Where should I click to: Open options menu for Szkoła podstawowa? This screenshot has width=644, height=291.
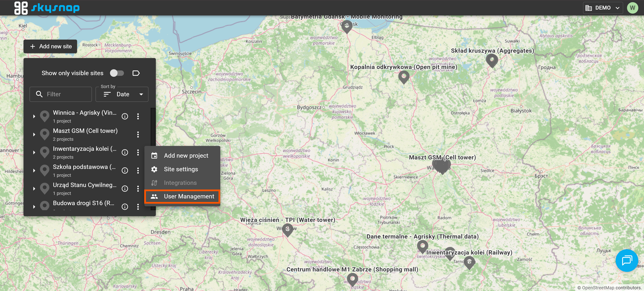[138, 171]
